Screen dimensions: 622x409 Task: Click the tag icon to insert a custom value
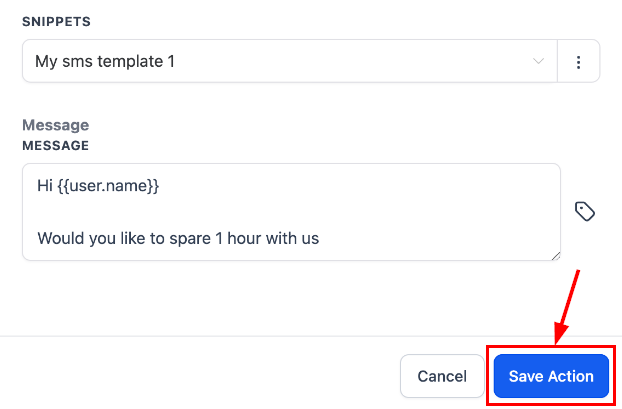tap(585, 211)
